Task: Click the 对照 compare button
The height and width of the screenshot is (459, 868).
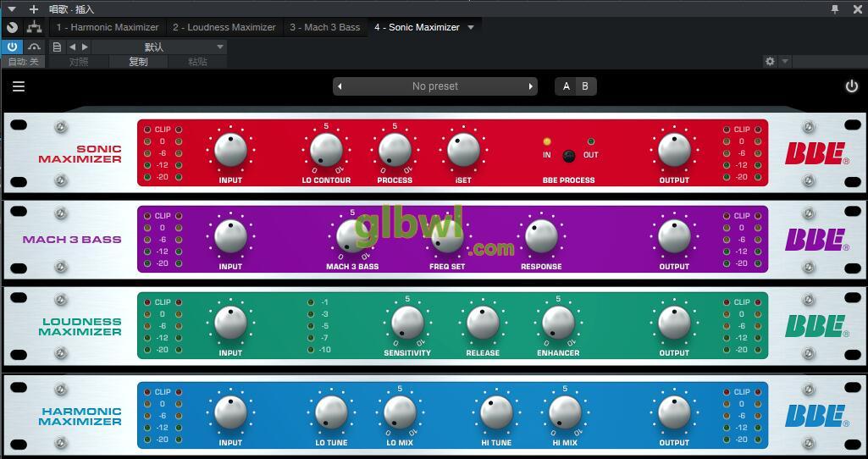Action: click(79, 62)
